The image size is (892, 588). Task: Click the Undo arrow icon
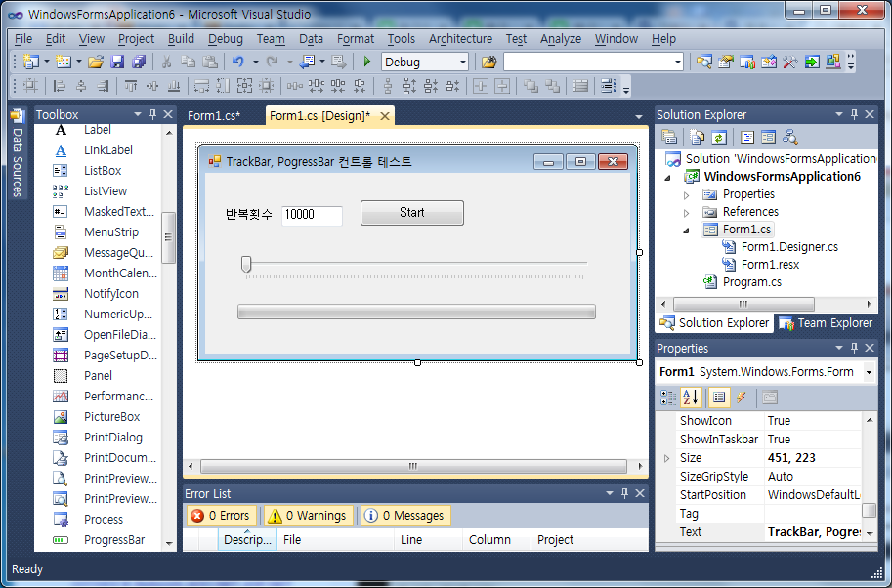point(238,62)
